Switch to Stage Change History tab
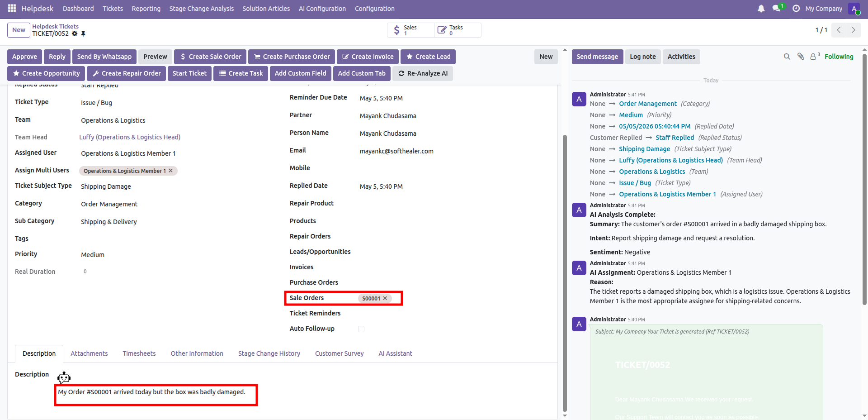 269,353
